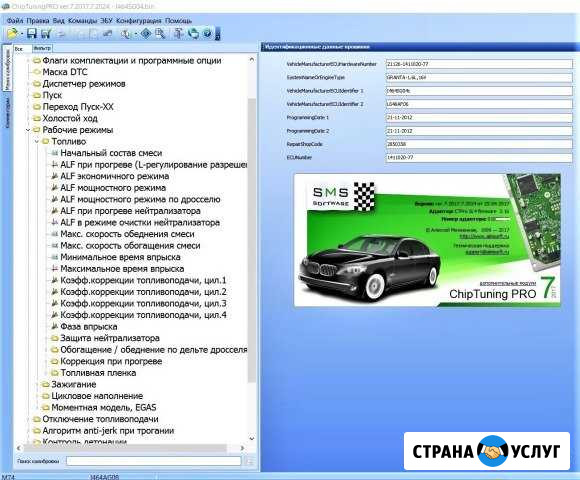This screenshot has width=580, height=480.
Task: Click the magnifier search toolbar icon
Action: coord(160,34)
